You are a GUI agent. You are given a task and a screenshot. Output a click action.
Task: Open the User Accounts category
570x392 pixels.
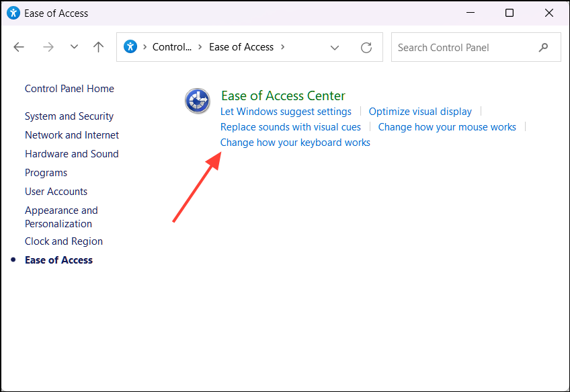[x=56, y=191]
